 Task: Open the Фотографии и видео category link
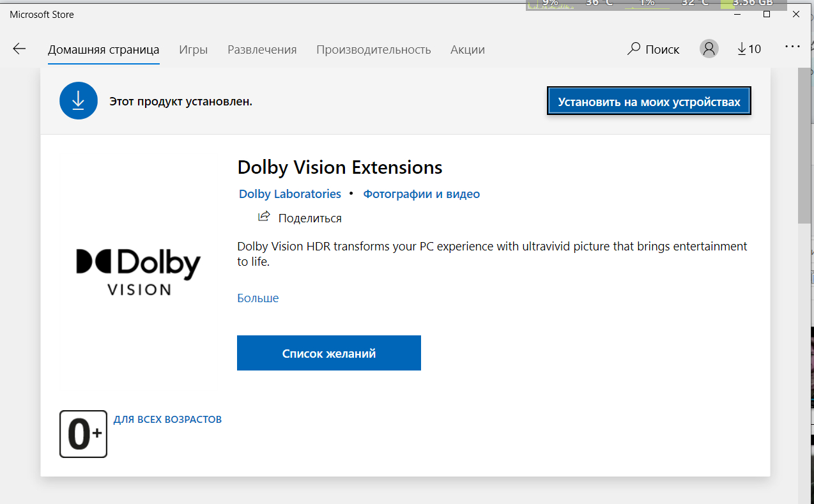(x=421, y=194)
